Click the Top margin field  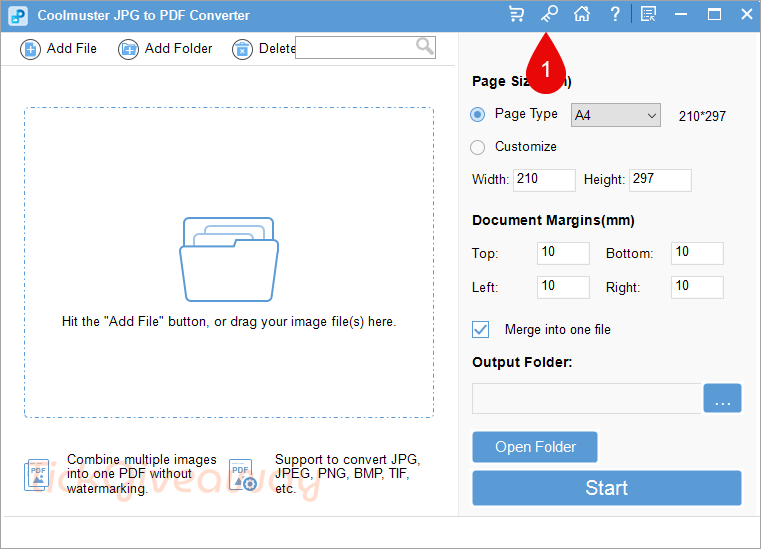point(563,253)
